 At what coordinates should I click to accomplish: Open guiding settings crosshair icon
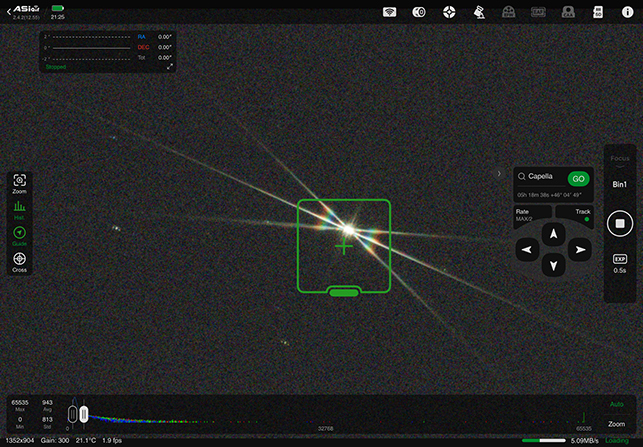450,12
